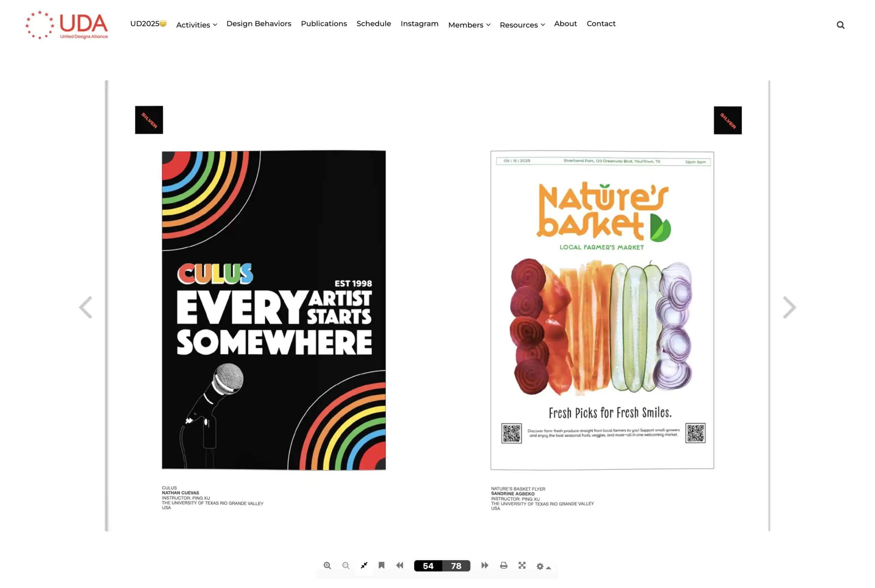The height and width of the screenshot is (588, 875).
Task: Click the shrink-to-fit arrows icon
Action: (x=364, y=565)
